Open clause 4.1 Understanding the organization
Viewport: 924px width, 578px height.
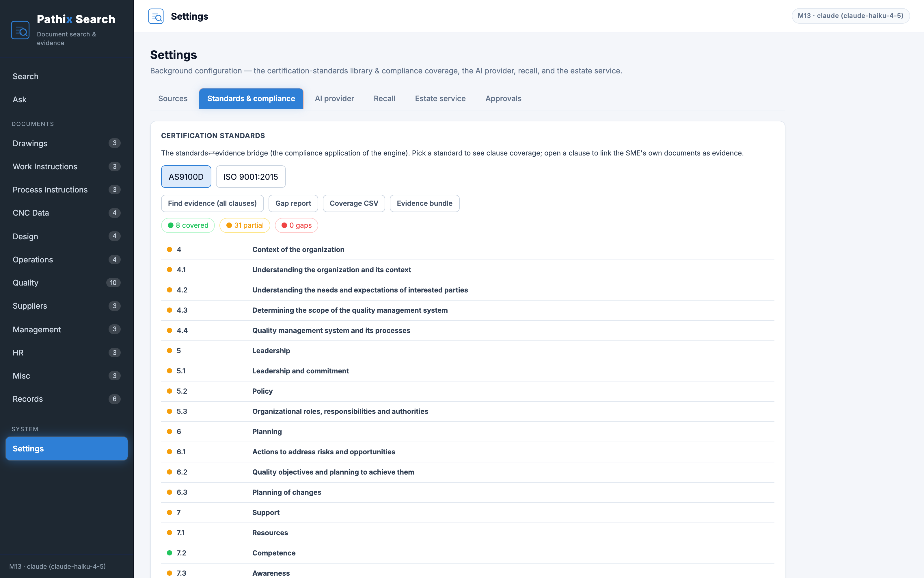[x=468, y=270]
